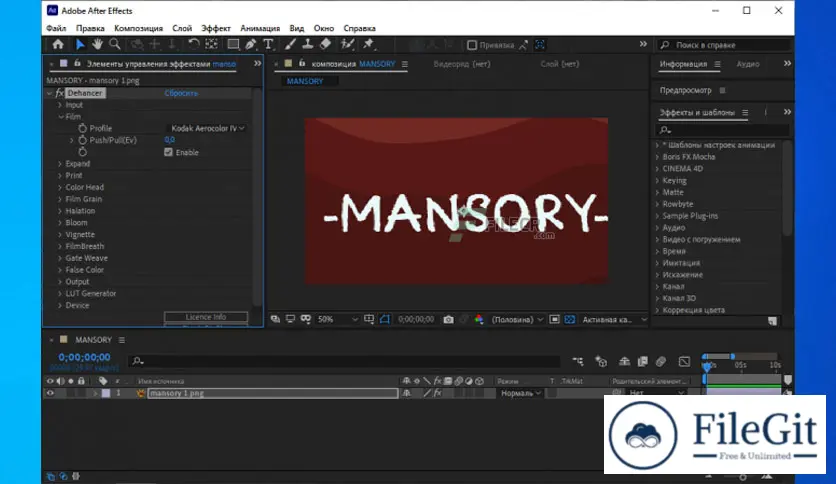Select the Eraser tool
836x484 pixels.
click(325, 45)
